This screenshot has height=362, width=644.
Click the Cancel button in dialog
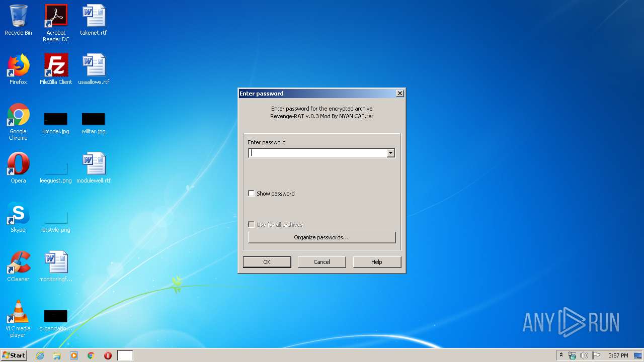point(322,262)
